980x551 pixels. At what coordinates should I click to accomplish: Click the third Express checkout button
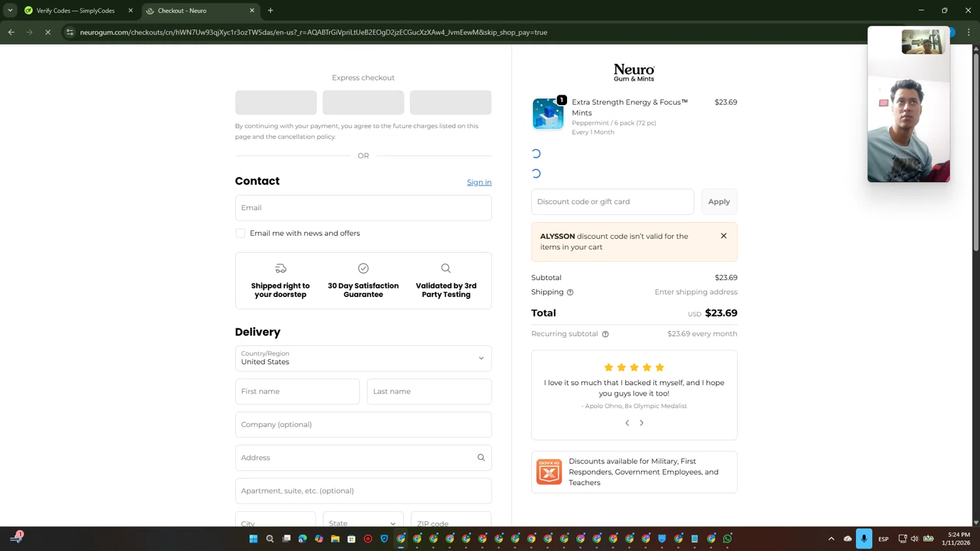450,102
